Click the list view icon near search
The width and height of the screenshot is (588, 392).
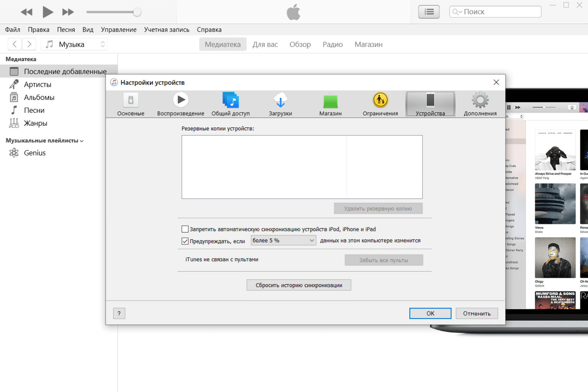click(429, 12)
